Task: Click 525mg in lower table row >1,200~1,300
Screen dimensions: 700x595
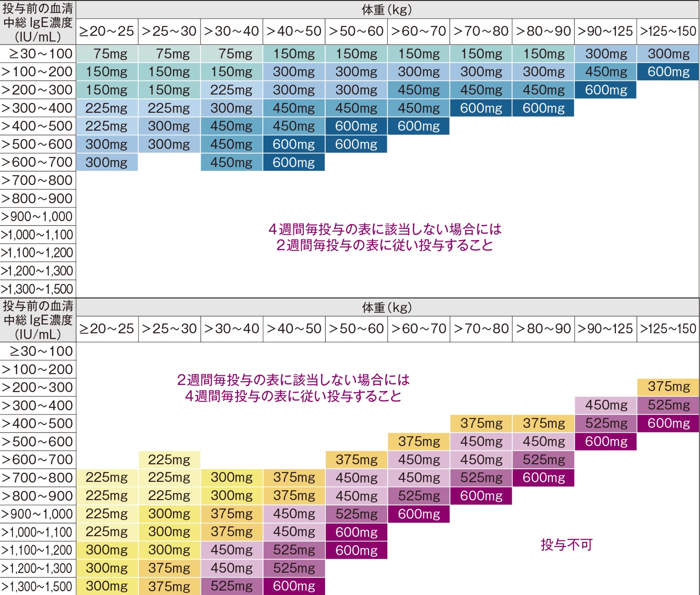Action: (294, 568)
